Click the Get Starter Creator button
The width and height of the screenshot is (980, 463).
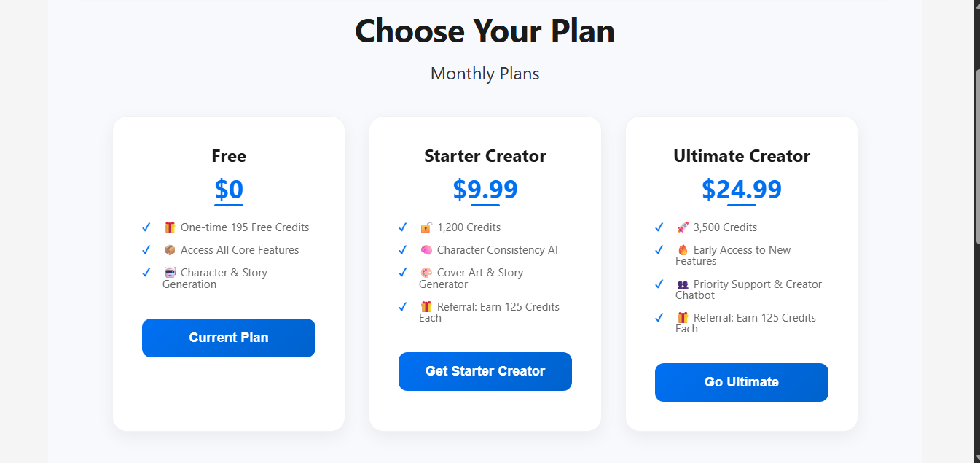click(x=485, y=371)
